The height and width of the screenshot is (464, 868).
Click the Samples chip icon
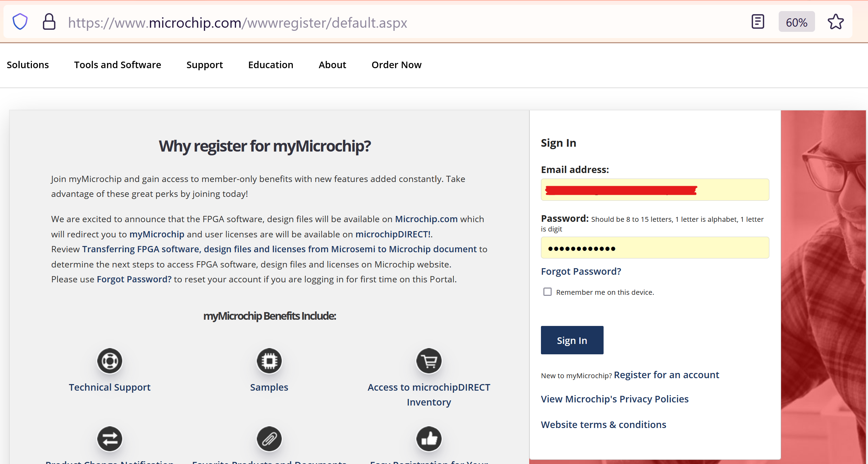tap(269, 361)
